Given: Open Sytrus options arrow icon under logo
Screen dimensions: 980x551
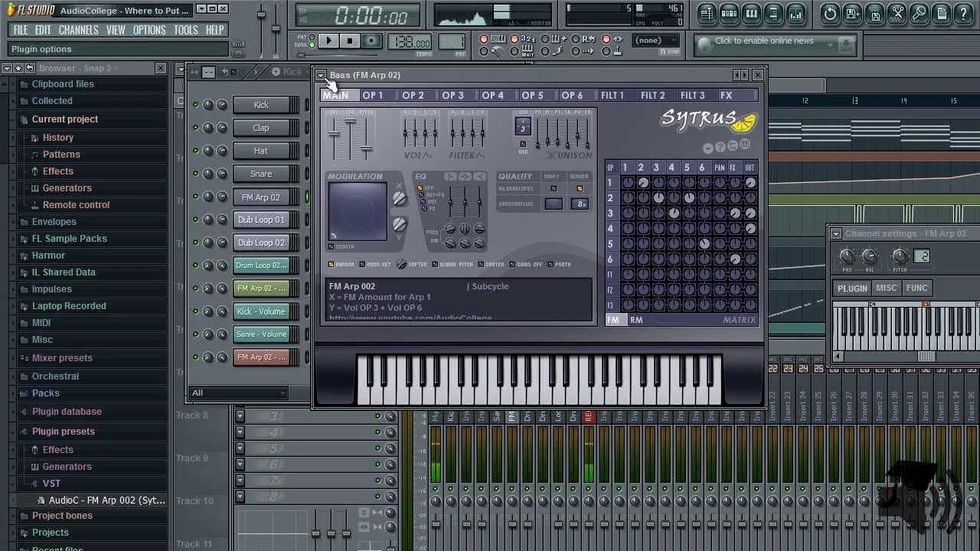Looking at the screenshot, I should pyautogui.click(x=708, y=148).
